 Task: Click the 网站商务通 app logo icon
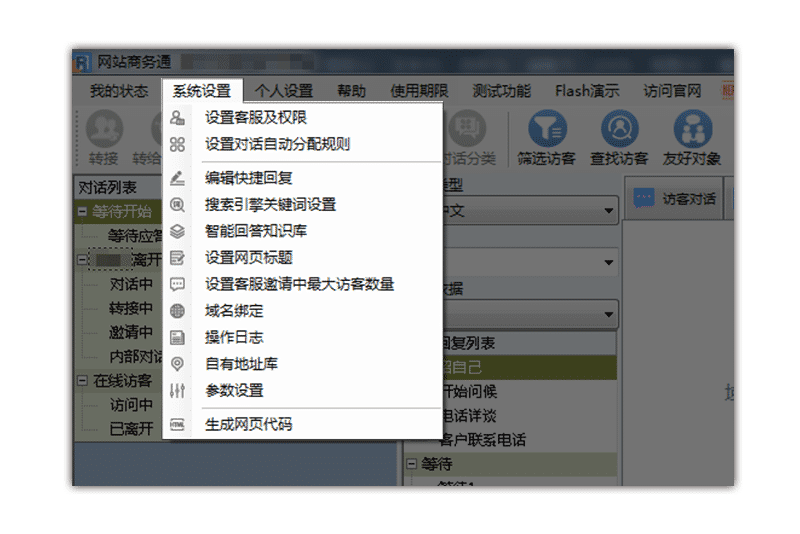click(82, 62)
